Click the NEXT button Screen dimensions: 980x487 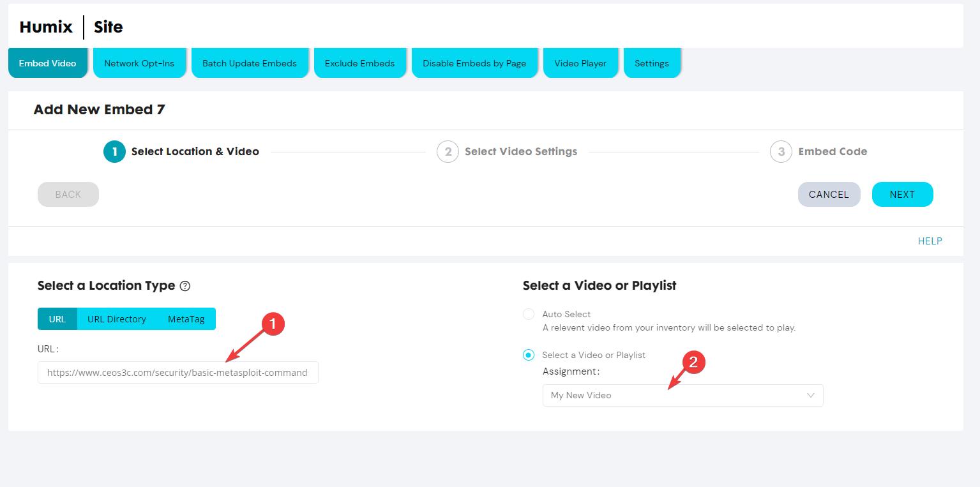pos(902,195)
